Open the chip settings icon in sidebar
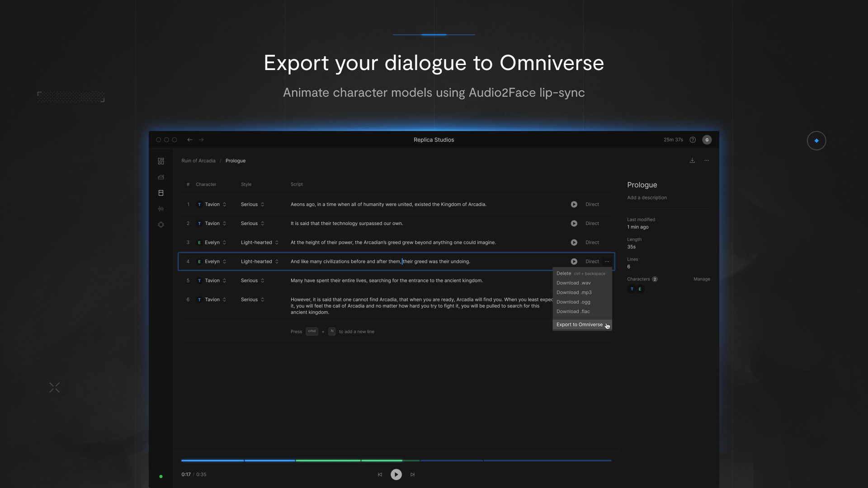Image resolution: width=868 pixels, height=488 pixels. [x=161, y=225]
